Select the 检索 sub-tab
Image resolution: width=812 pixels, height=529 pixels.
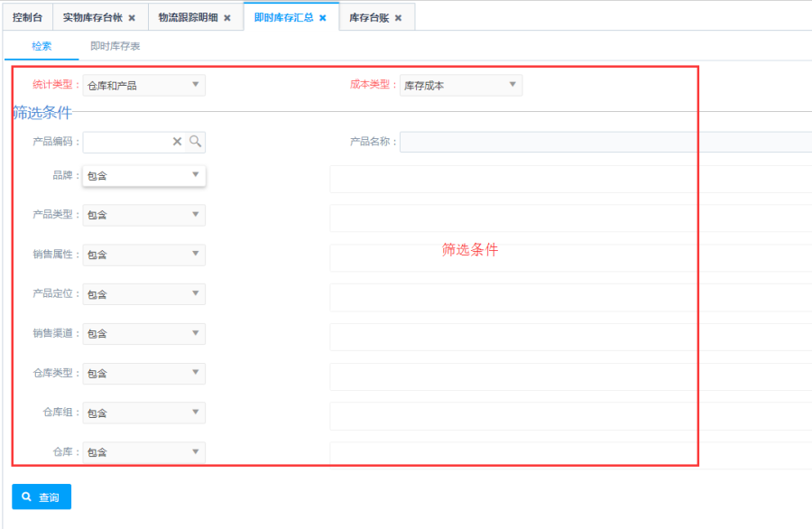[42, 46]
